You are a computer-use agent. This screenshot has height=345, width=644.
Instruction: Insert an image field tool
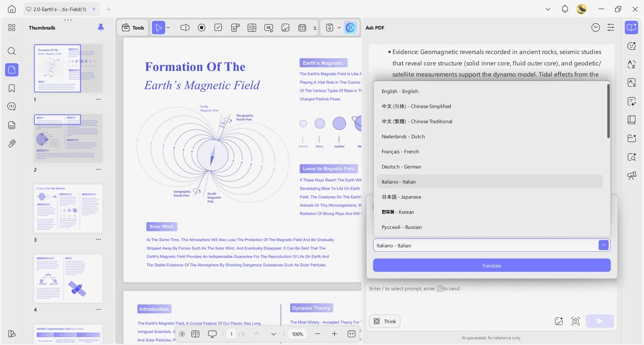(285, 28)
